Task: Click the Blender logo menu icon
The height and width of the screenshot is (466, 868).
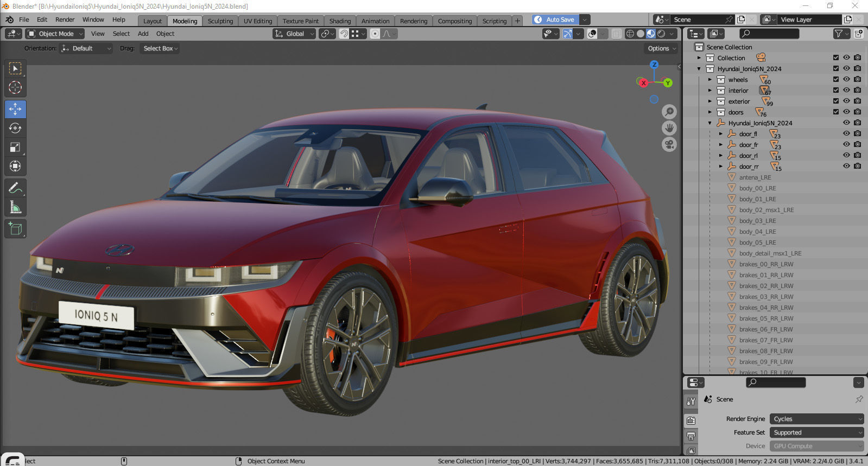Action: pos(9,20)
